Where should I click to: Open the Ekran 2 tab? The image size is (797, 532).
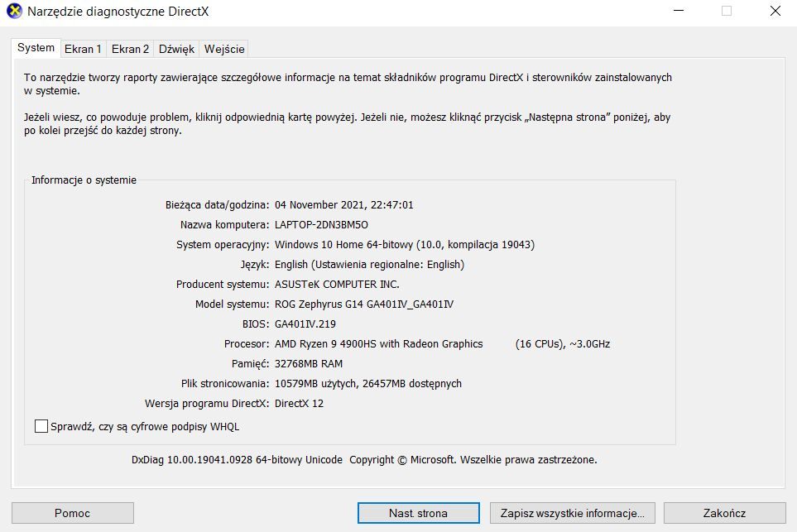coord(130,49)
